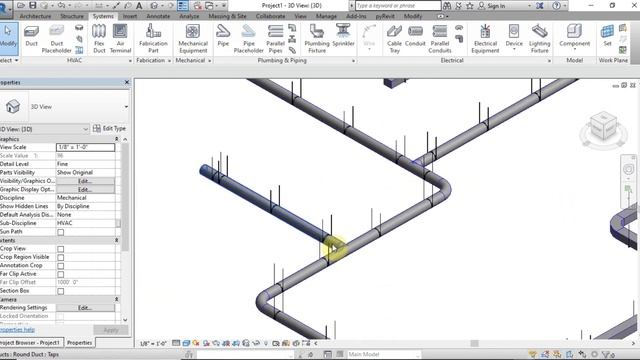
Task: Select the Air Terminal tool
Action: [x=120, y=39]
